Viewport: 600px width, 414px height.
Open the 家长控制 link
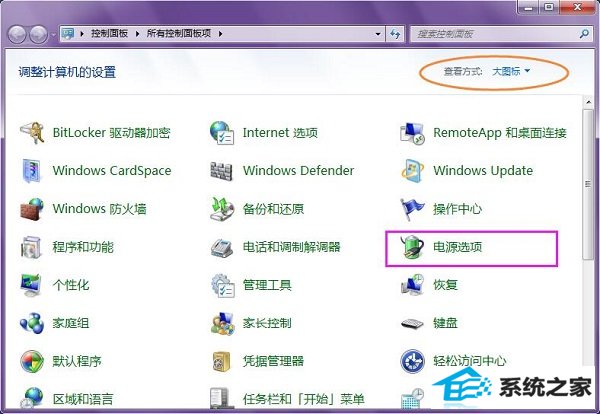[267, 323]
